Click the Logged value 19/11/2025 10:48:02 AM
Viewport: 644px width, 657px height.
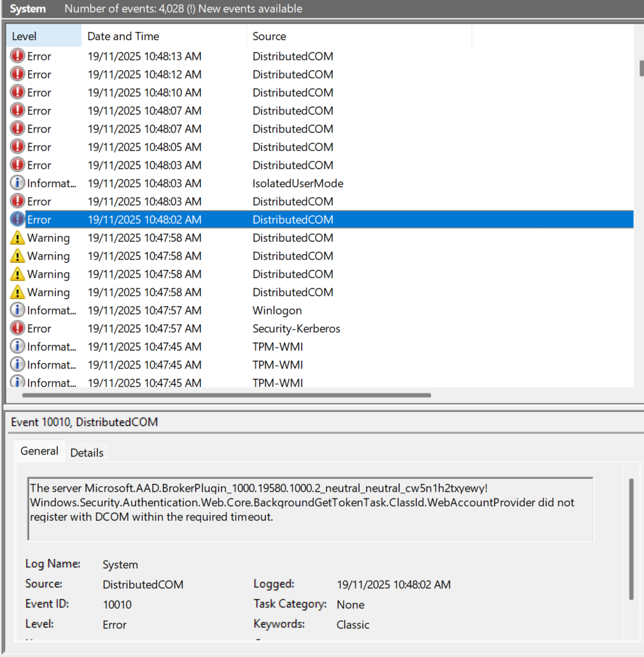tap(394, 584)
